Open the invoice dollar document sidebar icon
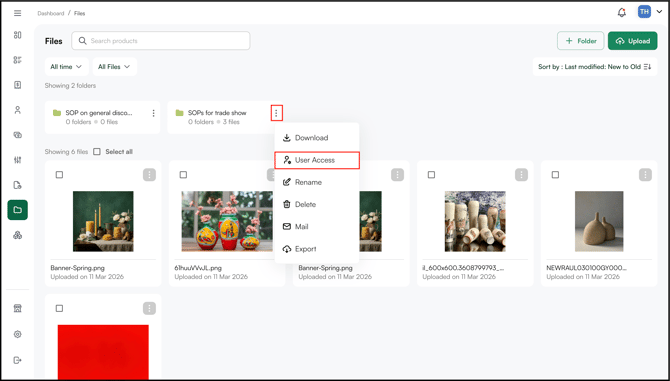Viewport: 670px width, 381px height. pyautogui.click(x=18, y=85)
